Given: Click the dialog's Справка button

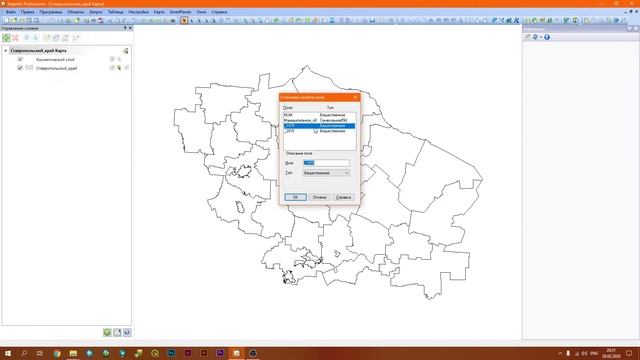Looking at the screenshot, I should pos(343,197).
